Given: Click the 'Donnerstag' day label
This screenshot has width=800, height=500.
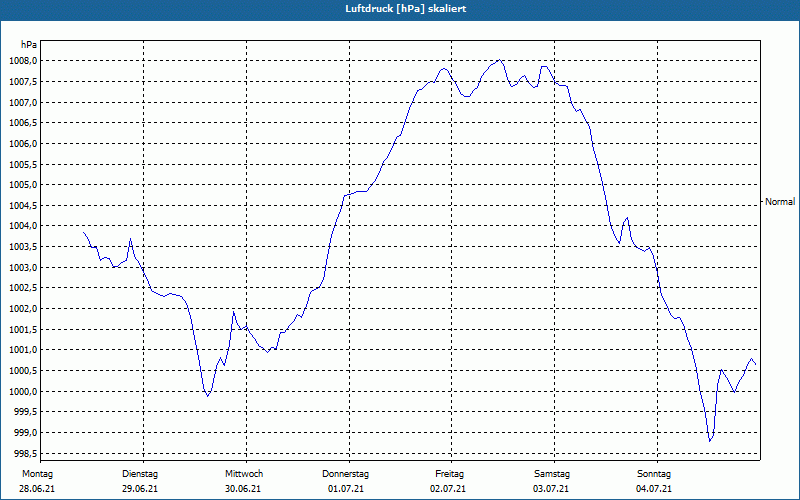Looking at the screenshot, I should (345, 474).
